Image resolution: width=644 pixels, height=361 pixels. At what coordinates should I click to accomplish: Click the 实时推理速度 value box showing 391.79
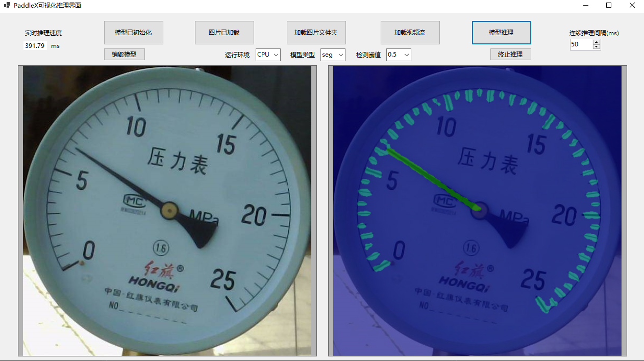click(35, 46)
